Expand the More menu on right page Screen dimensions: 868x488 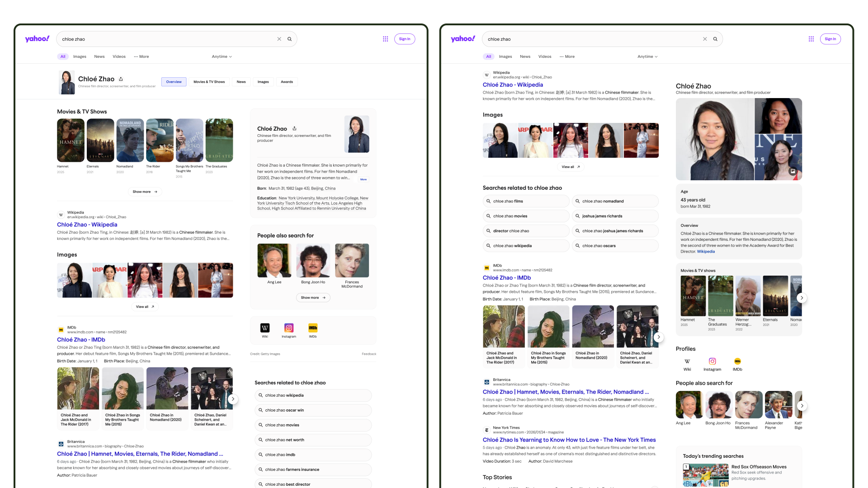(x=567, y=57)
